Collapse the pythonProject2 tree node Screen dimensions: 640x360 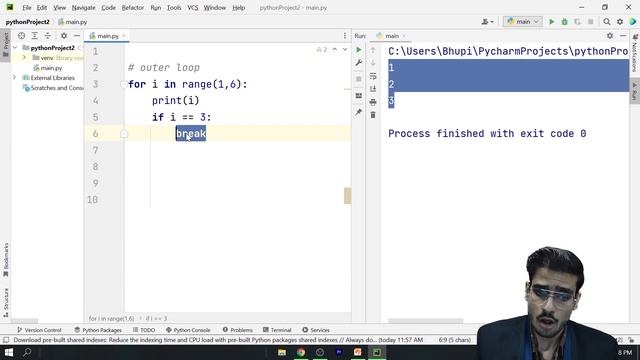pyautogui.click(x=15, y=48)
